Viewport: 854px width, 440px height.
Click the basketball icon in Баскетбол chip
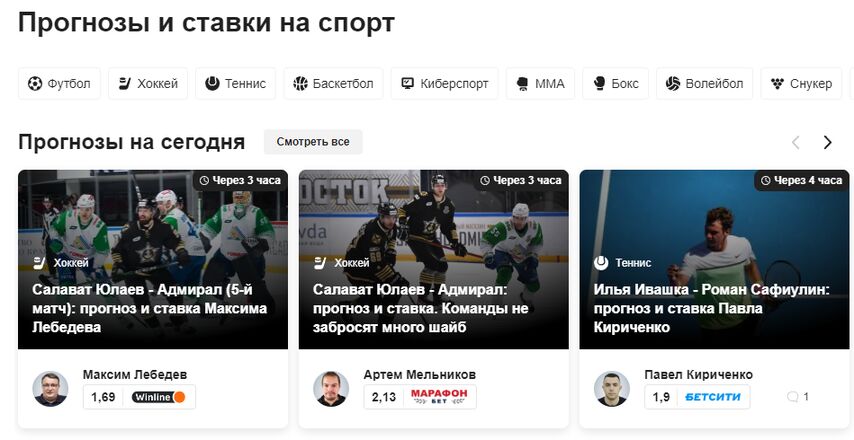coord(301,83)
